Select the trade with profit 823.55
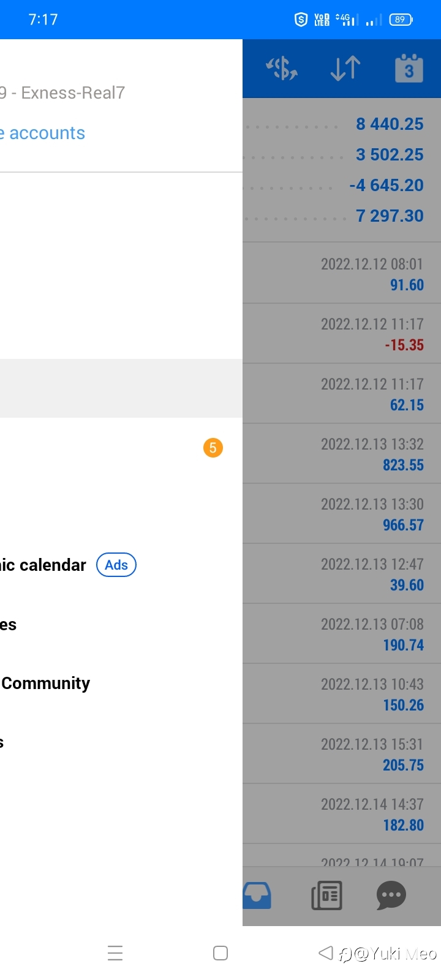The image size is (441, 980). [342, 454]
